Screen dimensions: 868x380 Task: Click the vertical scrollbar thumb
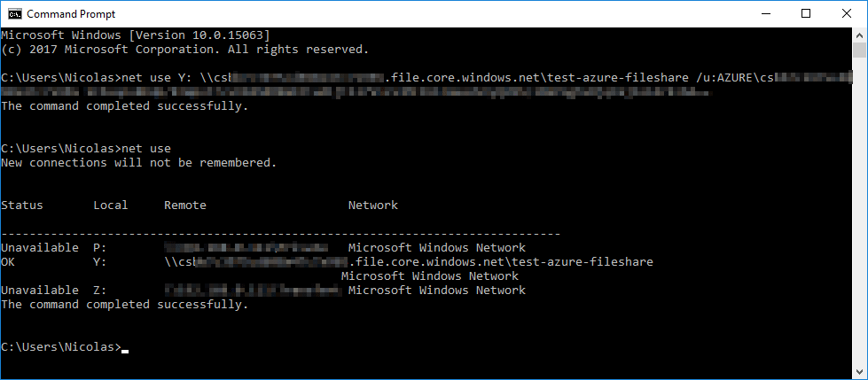[x=859, y=50]
